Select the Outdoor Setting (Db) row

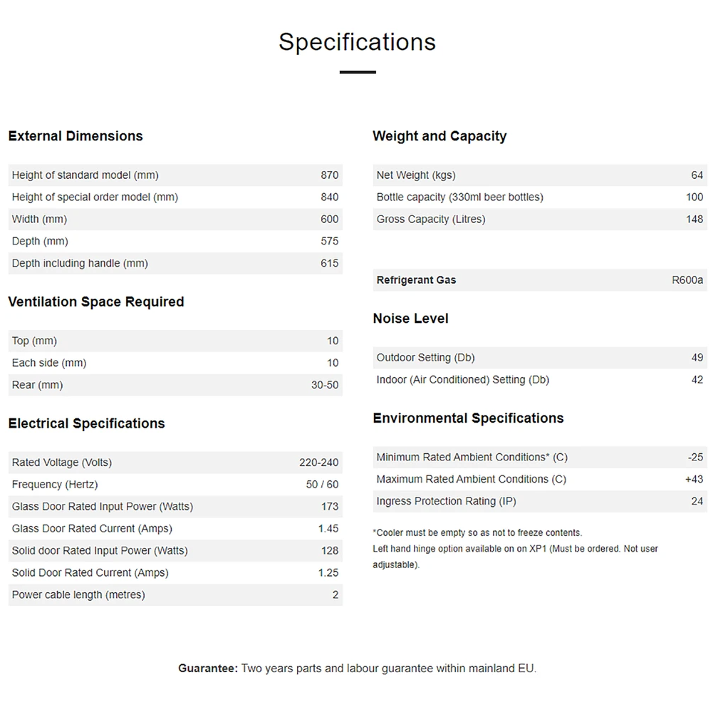point(539,358)
